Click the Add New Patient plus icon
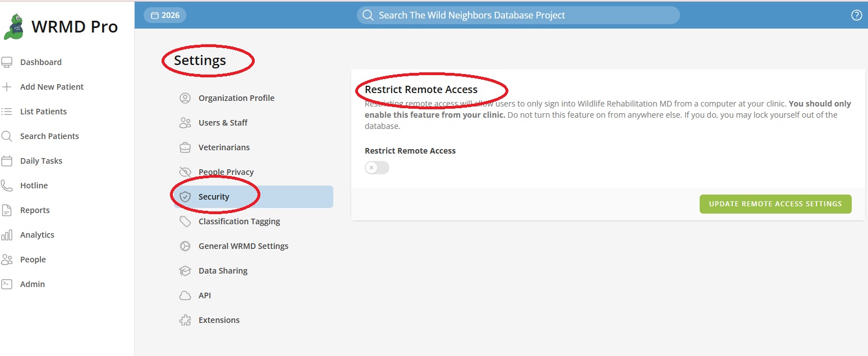Image resolution: width=868 pixels, height=356 pixels. point(7,87)
